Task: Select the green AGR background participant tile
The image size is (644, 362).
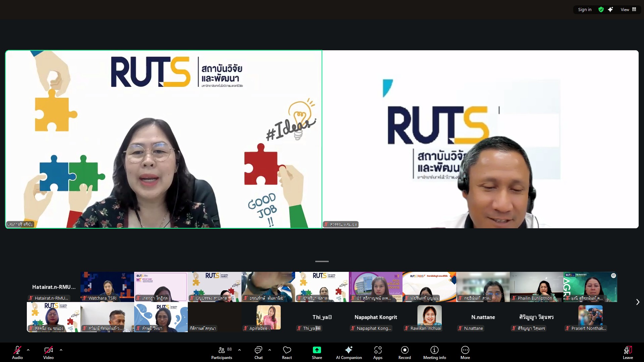Action: pyautogui.click(x=590, y=287)
